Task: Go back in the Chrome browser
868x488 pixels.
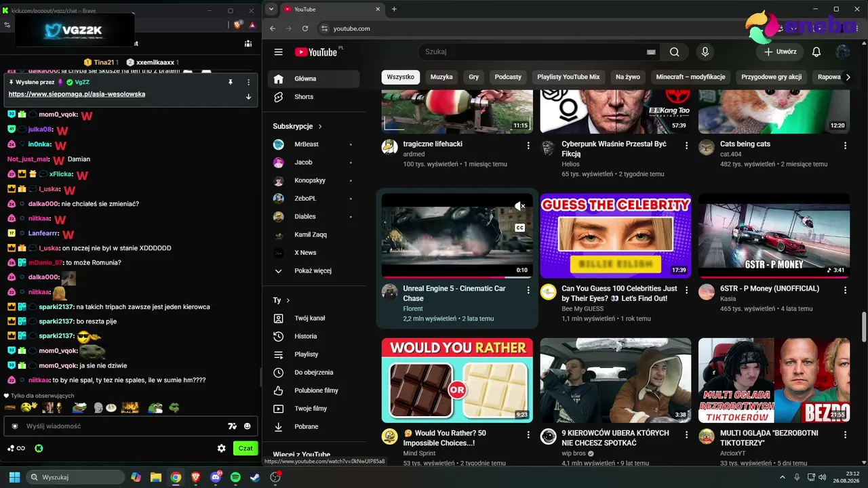Action: click(x=273, y=28)
